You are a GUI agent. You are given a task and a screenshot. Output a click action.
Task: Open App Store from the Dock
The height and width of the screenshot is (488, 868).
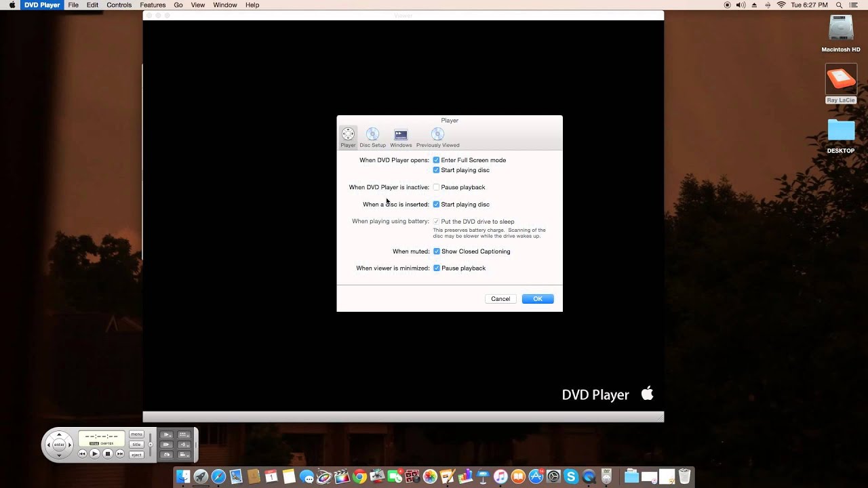pos(536,476)
